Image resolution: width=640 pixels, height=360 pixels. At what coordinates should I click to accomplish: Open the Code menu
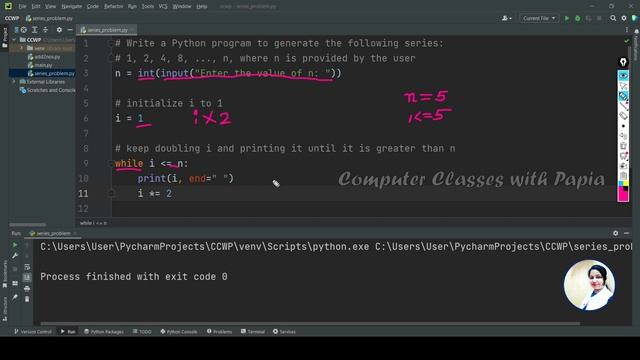[x=93, y=7]
